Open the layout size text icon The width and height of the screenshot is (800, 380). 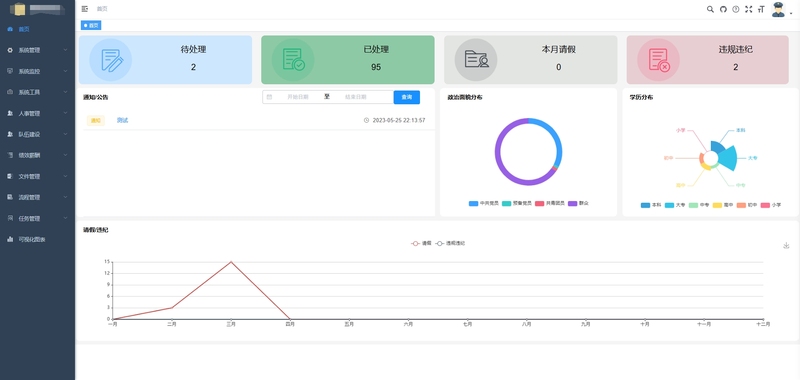[761, 9]
